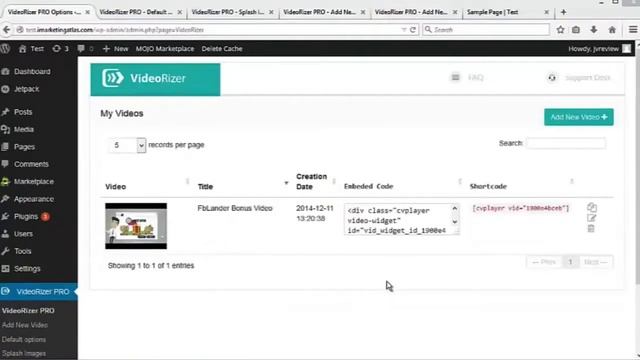Viewport: 640px width, 360px height.
Task: Click the trash icon for FbLander video
Action: tap(591, 229)
